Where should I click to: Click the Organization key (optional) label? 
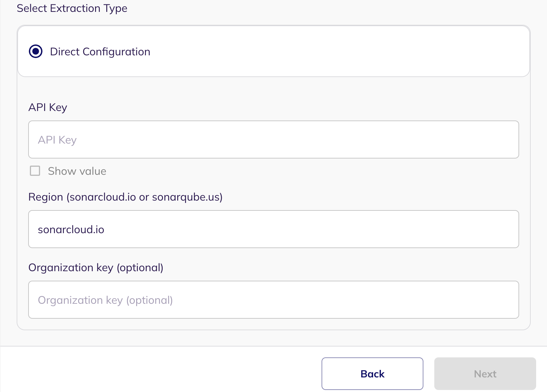[x=96, y=267]
